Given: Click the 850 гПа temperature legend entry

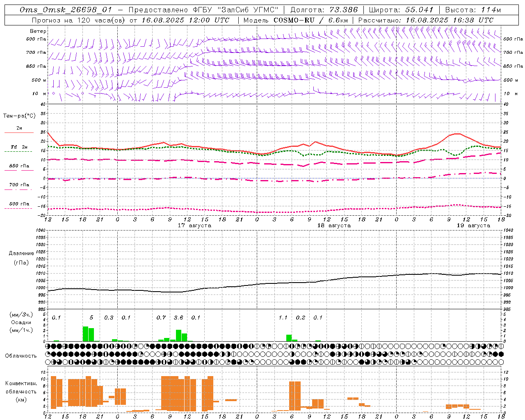Looking at the screenshot, I should [19, 166].
